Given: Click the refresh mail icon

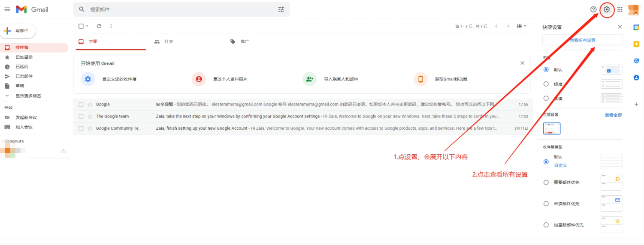Looking at the screenshot, I should click(x=99, y=26).
